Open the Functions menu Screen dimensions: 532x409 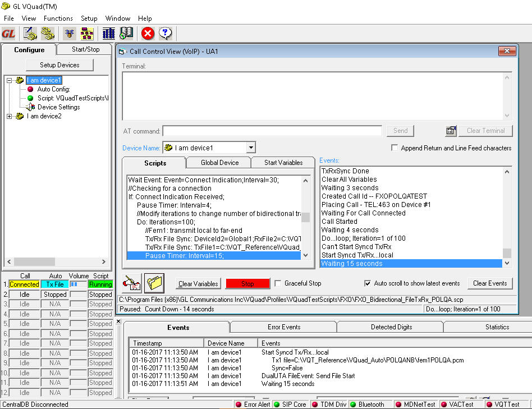58,19
